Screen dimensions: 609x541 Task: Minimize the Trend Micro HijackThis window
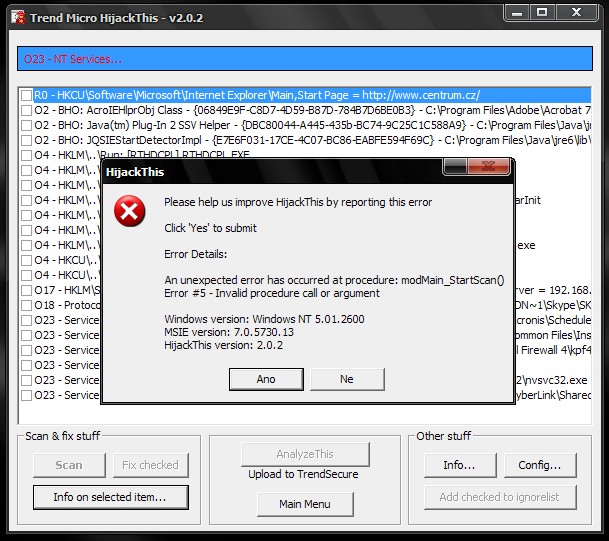click(517, 13)
